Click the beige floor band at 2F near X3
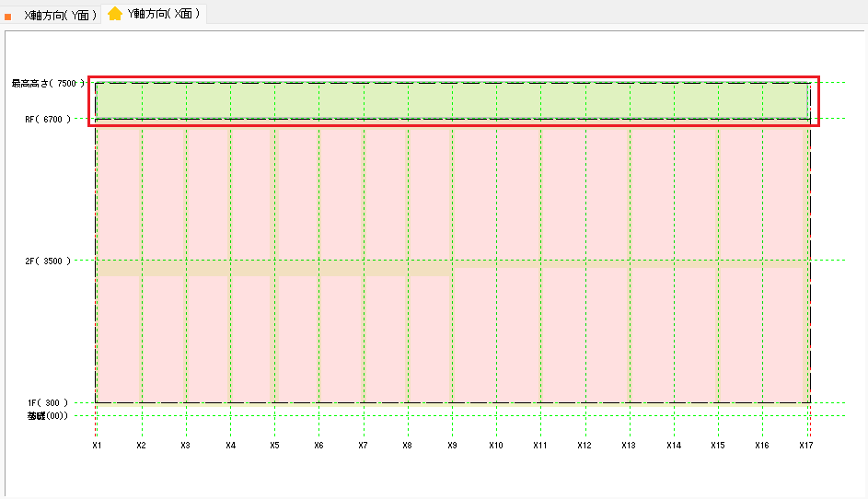Screen dimensions: 868x499 (186, 268)
